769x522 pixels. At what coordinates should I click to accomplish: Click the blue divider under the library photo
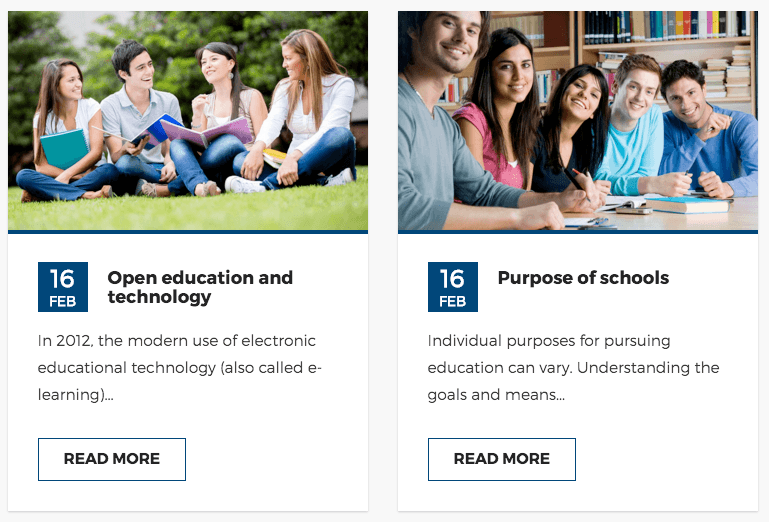point(578,232)
